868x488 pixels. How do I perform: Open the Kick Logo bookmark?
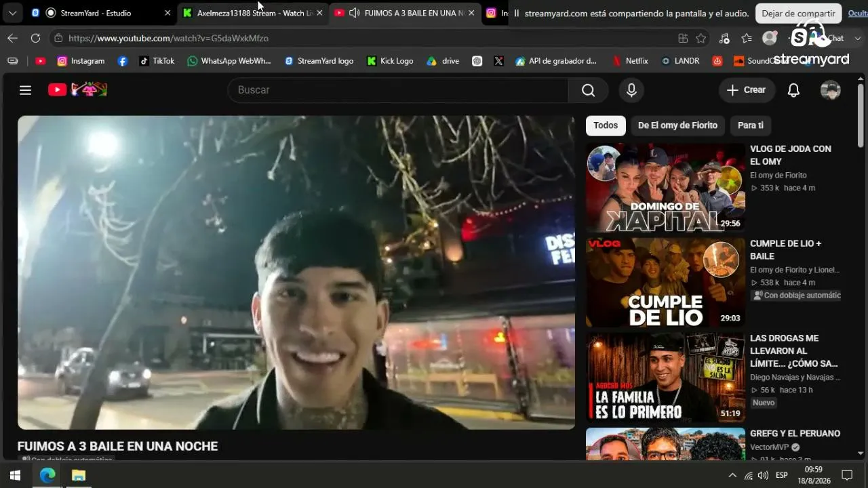click(390, 61)
